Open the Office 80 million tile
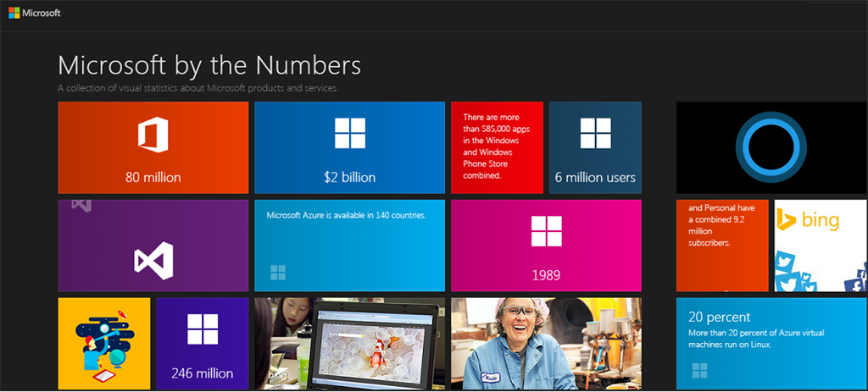Image resolution: width=868 pixels, height=392 pixels. tap(153, 147)
